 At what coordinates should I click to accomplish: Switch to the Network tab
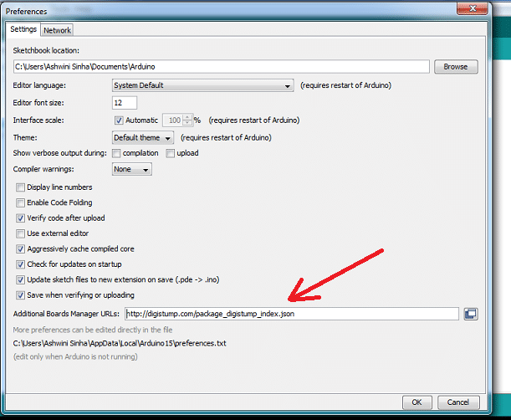tap(57, 30)
